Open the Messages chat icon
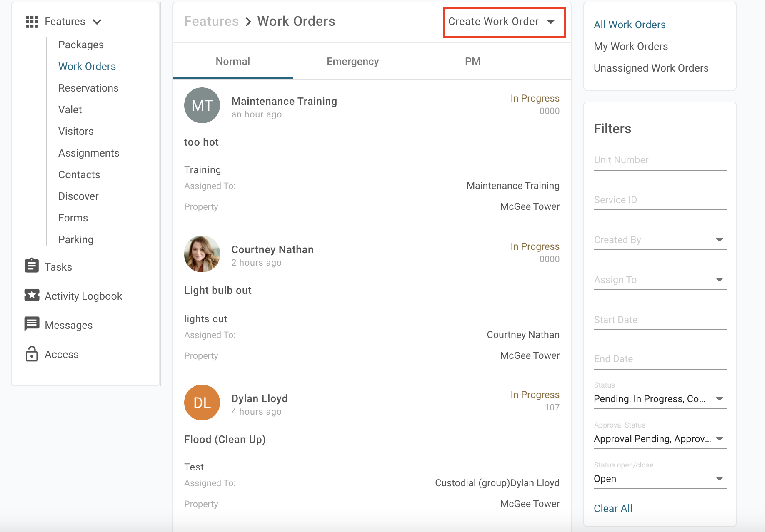 click(x=32, y=324)
